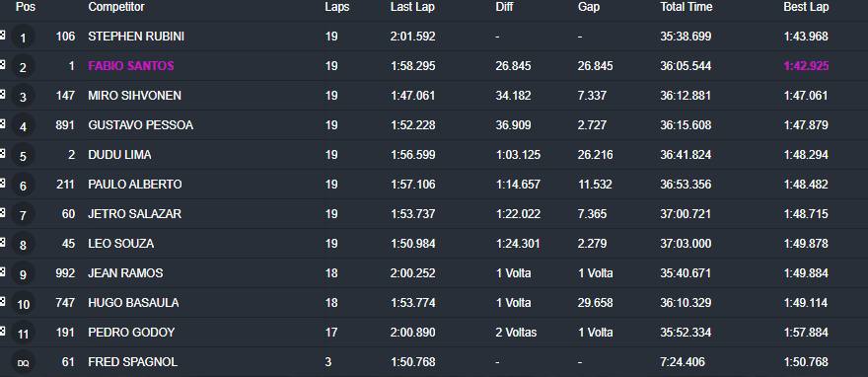This screenshot has height=377, width=868.
Task: Click the DQ badge next to Fred Spagnol
Action: coord(23,362)
